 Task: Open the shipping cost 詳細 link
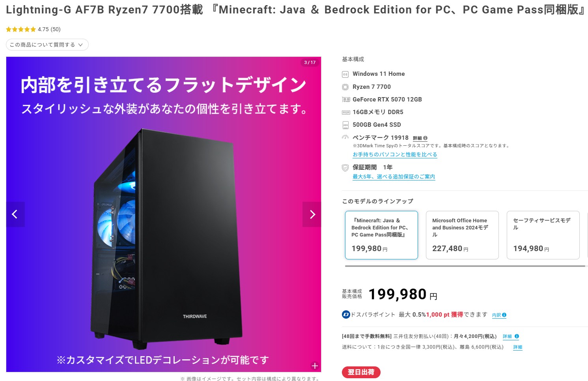point(518,347)
